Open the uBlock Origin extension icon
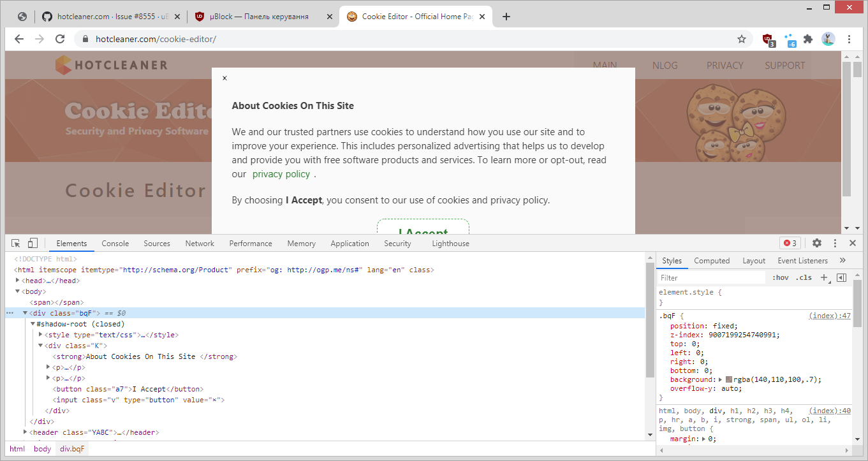The image size is (868, 461). coord(767,40)
